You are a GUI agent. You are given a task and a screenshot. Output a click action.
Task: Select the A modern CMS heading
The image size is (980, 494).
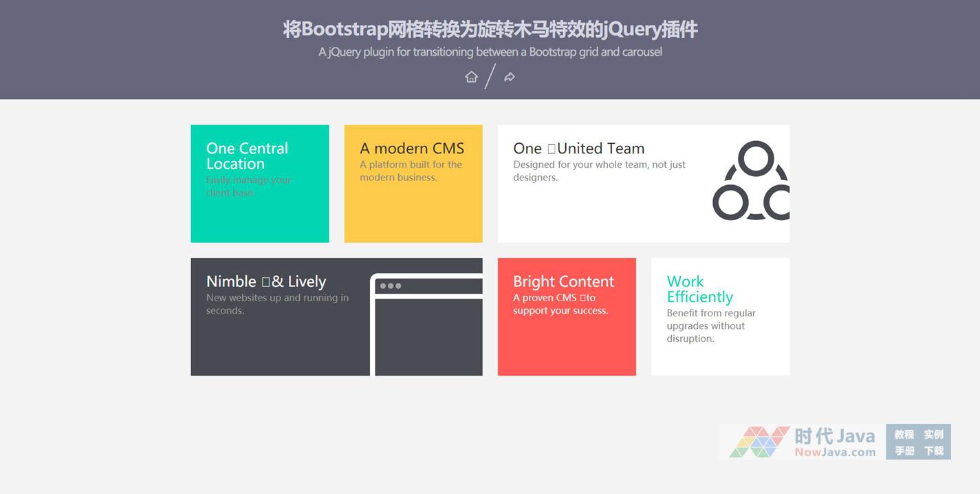[x=411, y=149]
